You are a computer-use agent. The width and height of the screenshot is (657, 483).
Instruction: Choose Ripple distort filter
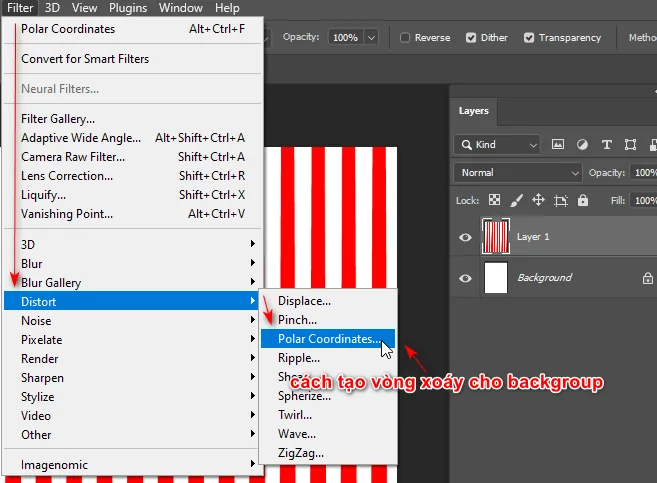pyautogui.click(x=328, y=358)
